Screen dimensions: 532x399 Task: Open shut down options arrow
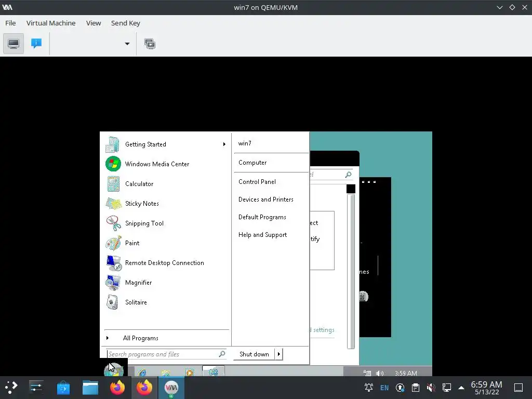tap(279, 354)
